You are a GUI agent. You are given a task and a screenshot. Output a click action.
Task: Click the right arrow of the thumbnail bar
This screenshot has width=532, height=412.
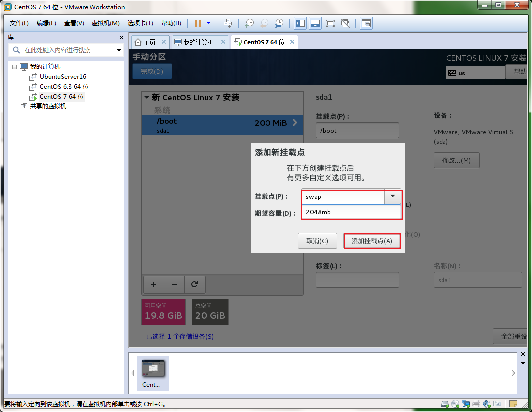coord(513,373)
